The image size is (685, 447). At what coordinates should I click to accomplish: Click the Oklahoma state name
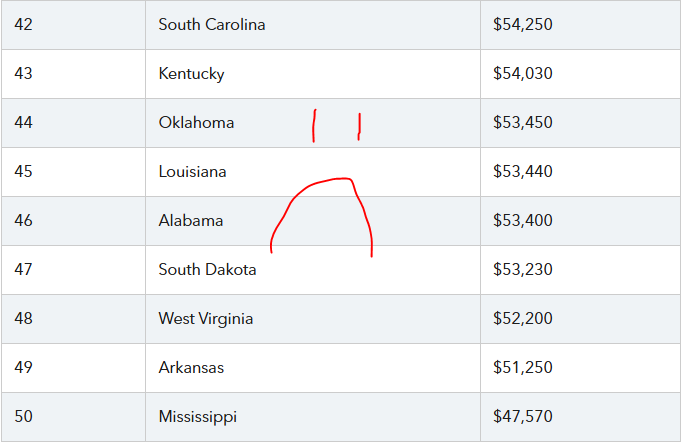coord(196,123)
